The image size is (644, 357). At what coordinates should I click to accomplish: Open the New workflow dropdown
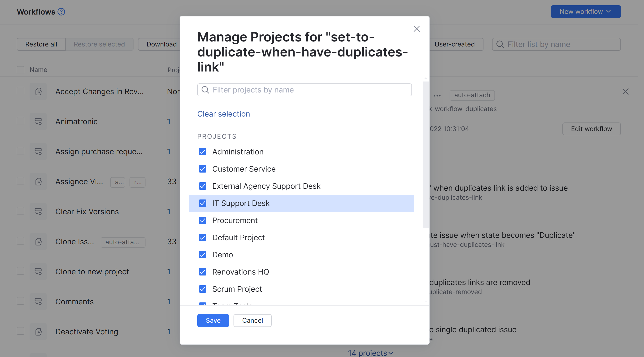(586, 11)
